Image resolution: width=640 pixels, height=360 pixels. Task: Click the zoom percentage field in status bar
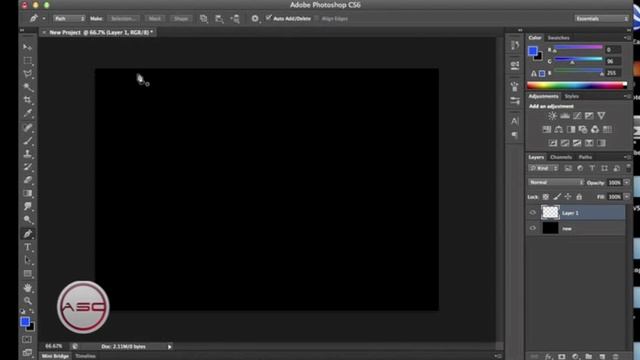point(53,346)
